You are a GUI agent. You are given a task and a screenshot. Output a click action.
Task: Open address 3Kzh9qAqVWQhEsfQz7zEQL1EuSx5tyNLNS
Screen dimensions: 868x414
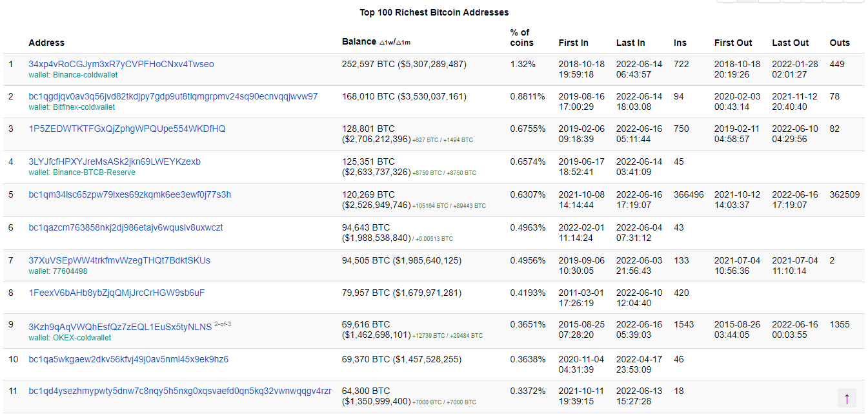tap(120, 327)
